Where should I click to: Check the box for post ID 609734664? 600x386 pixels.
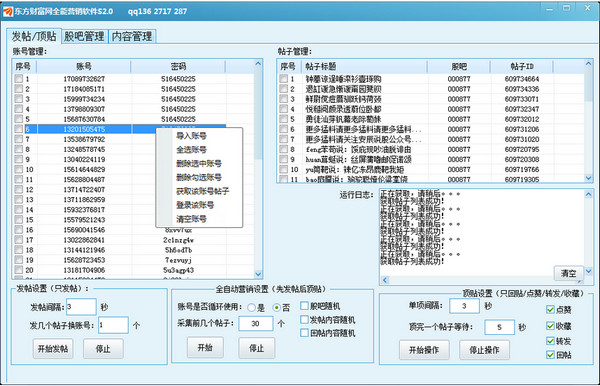click(x=284, y=78)
